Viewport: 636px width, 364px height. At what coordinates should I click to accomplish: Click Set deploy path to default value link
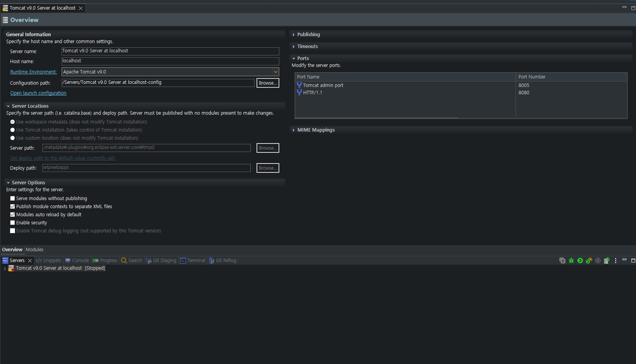[63, 158]
